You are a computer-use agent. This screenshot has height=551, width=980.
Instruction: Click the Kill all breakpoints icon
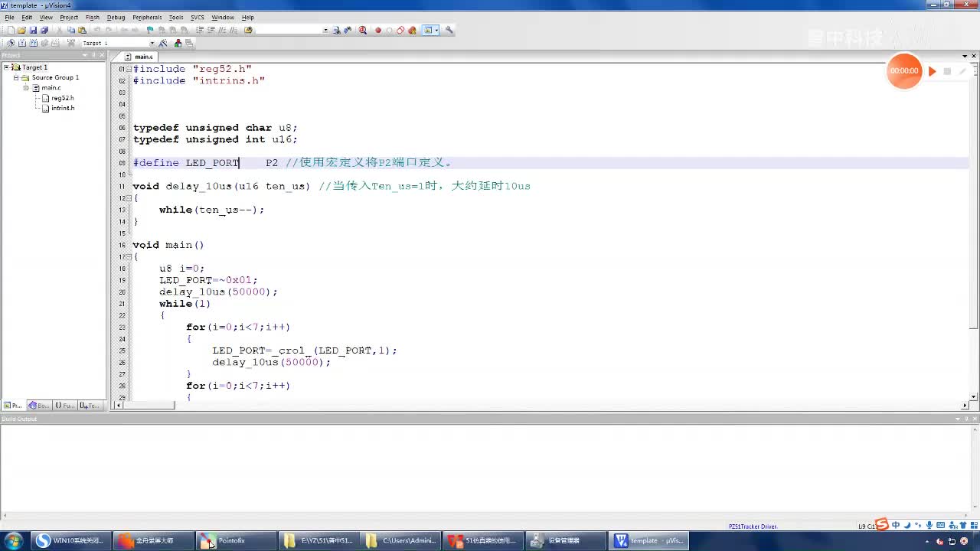pos(413,31)
